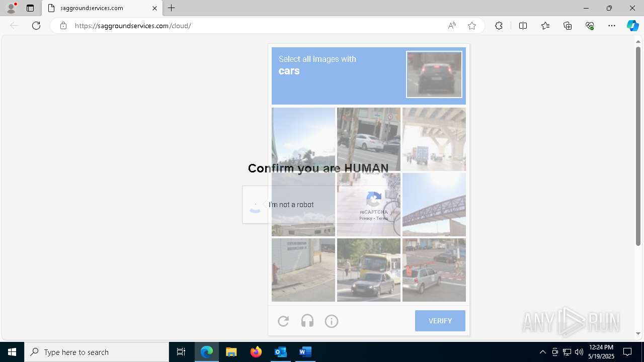Click the browser profile avatar icon
This screenshot has width=644, height=362.
pos(11,8)
